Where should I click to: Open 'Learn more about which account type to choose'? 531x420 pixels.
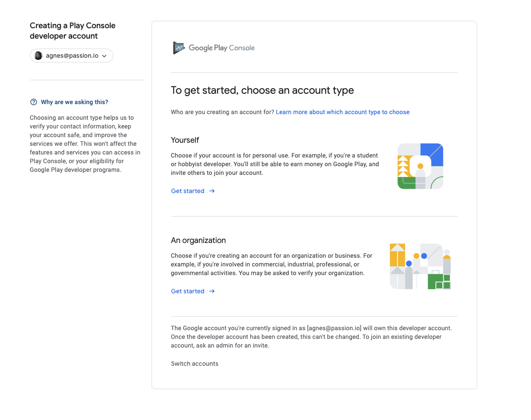343,112
